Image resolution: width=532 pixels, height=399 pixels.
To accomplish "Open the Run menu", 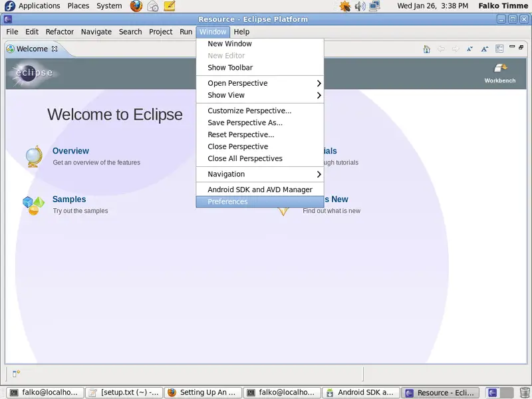I will point(186,32).
